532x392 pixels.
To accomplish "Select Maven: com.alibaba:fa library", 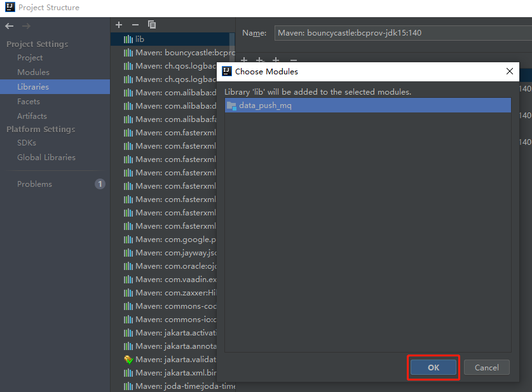I will click(x=164, y=119).
